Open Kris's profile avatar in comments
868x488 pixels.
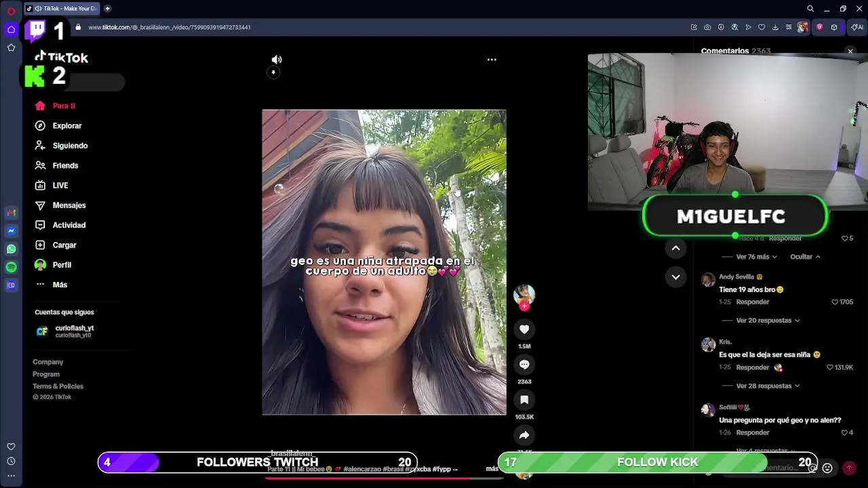(708, 345)
